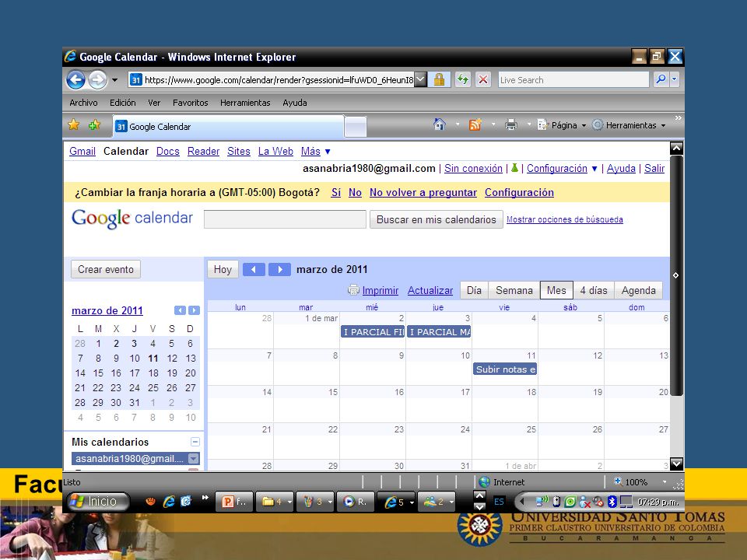Click Mostrar opciones de búsqueda link

pyautogui.click(x=565, y=219)
